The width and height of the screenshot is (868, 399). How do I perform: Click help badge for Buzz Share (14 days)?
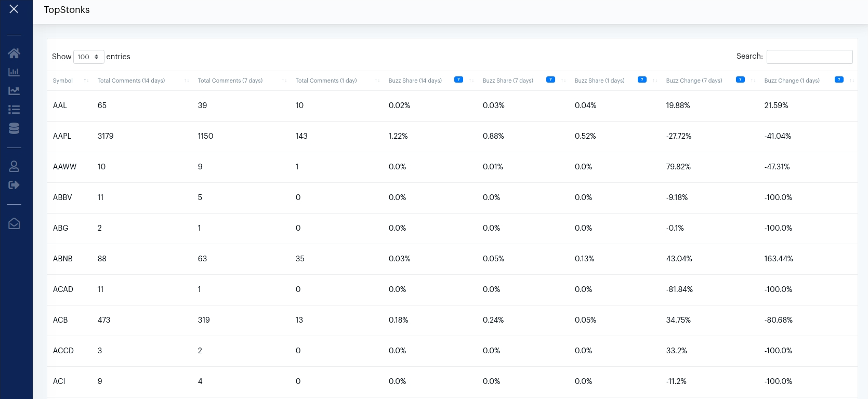point(458,79)
